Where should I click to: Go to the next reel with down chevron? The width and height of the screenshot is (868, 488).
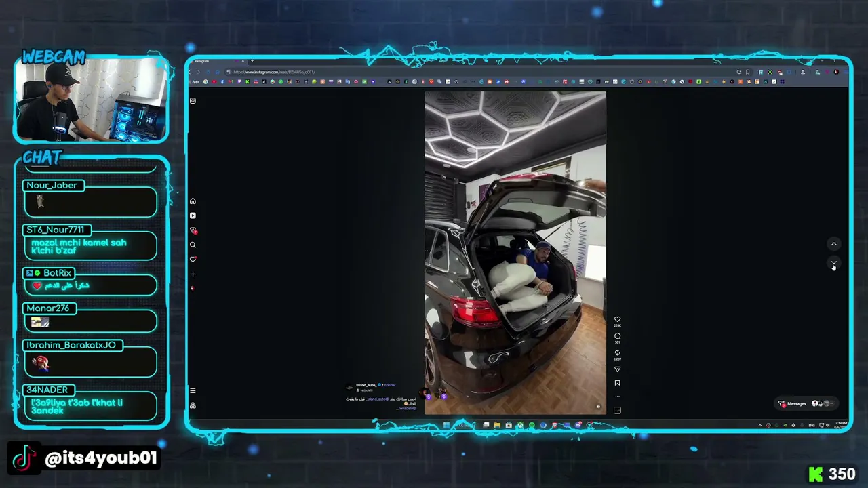pos(834,263)
